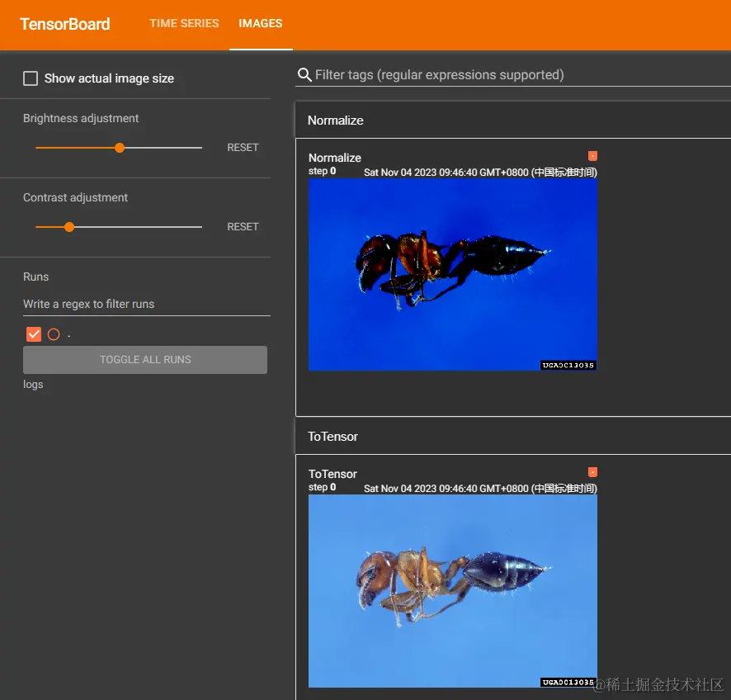The height and width of the screenshot is (700, 731).
Task: Focus the run regex filter field
Action: pyautogui.click(x=146, y=304)
